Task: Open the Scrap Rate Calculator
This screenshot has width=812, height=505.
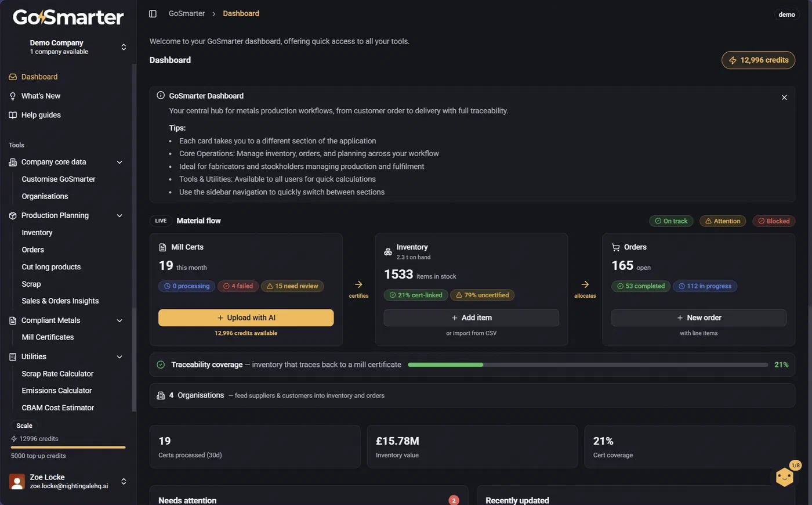Action: [57, 374]
